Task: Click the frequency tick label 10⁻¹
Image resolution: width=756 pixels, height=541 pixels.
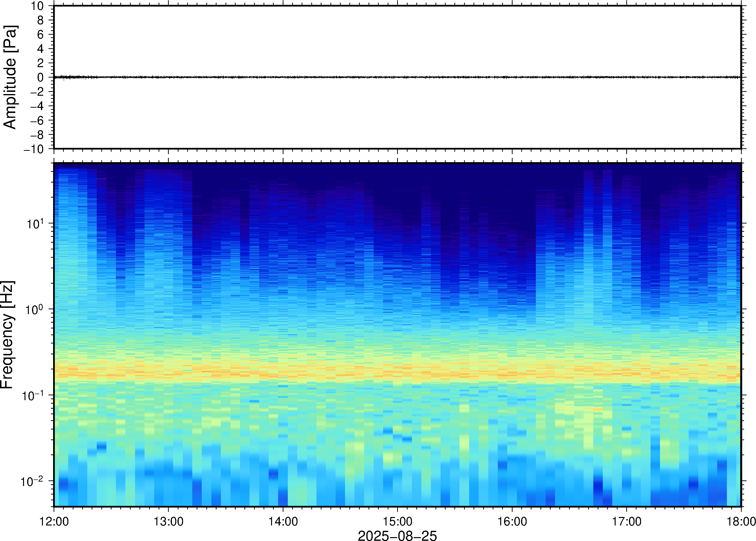Action: click(x=33, y=395)
